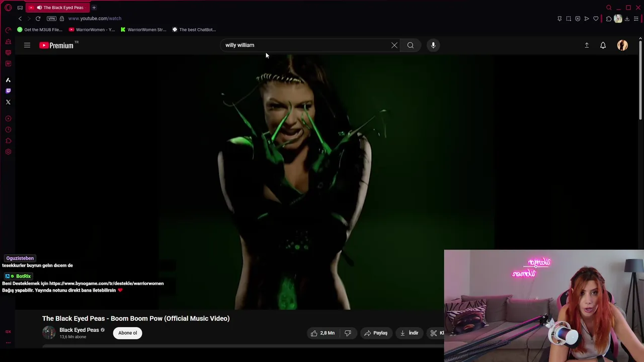This screenshot has height=362, width=644.
Task: Open the Opera GX main menu logo
Action: click(8, 8)
